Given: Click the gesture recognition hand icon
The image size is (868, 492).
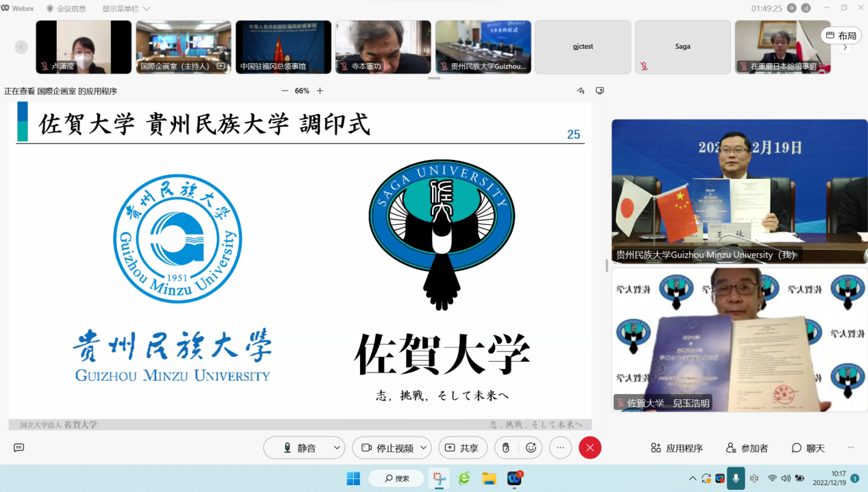Looking at the screenshot, I should tap(505, 448).
